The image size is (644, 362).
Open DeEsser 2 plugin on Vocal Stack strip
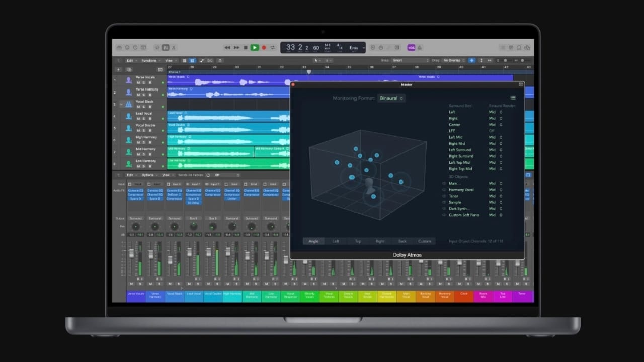[174, 195]
